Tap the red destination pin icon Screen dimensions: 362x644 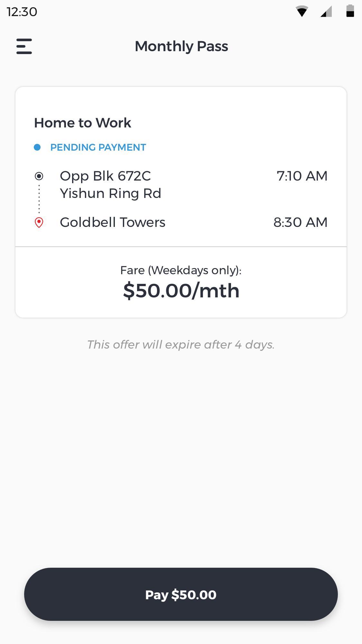coord(39,222)
